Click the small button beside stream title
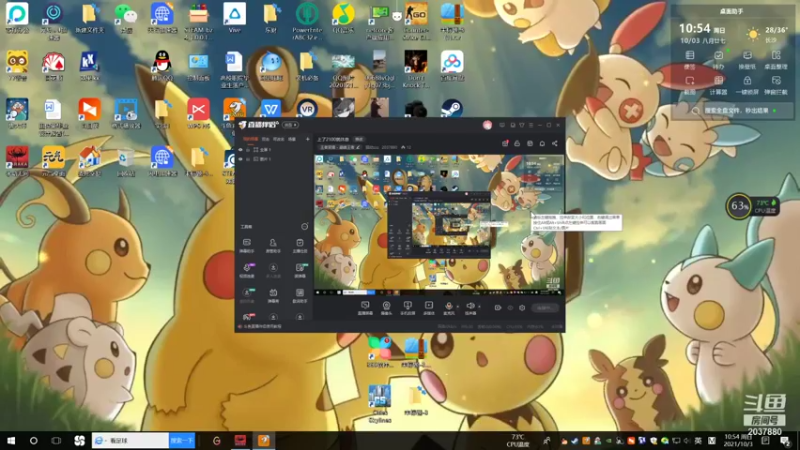 pyautogui.click(x=359, y=139)
